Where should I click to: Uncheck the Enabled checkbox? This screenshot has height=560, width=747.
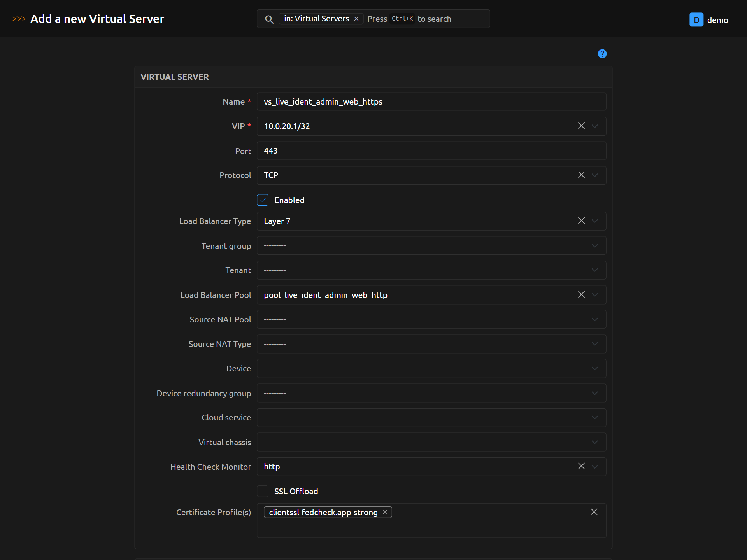pyautogui.click(x=263, y=200)
